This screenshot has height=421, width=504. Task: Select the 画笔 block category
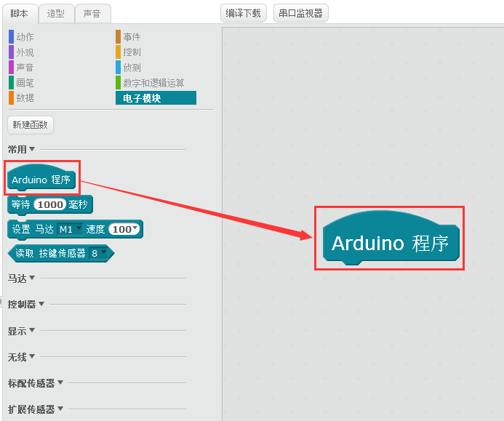click(x=21, y=83)
